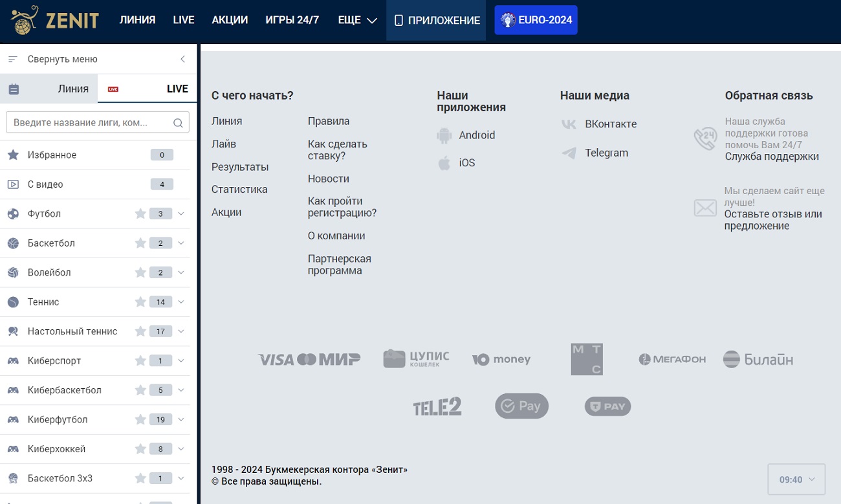Click the Zenit logo

pos(55,20)
